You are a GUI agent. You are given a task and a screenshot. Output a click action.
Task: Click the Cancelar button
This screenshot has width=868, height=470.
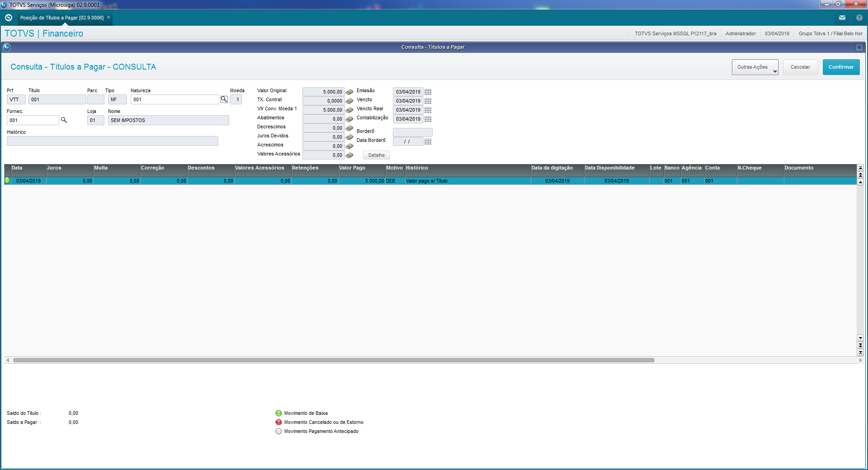click(800, 67)
